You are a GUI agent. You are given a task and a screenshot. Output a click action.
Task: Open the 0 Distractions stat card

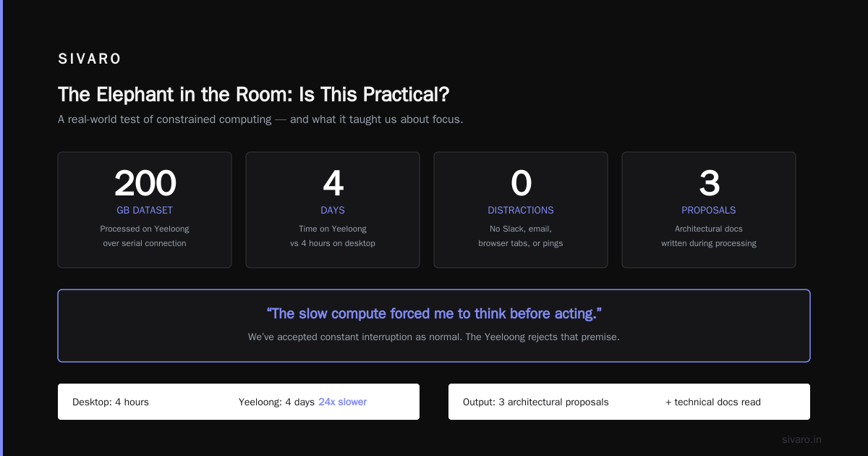click(521, 210)
